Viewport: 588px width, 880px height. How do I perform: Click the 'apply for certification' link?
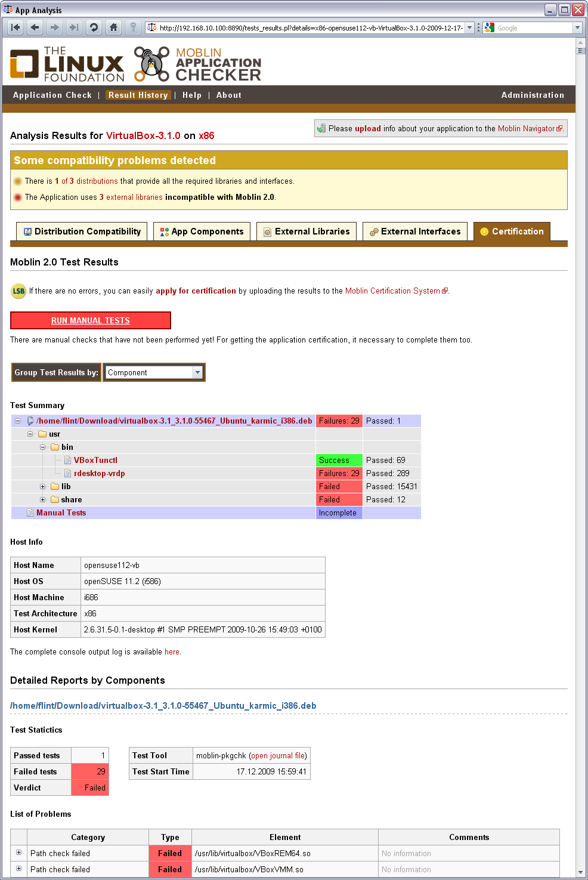pyautogui.click(x=196, y=291)
